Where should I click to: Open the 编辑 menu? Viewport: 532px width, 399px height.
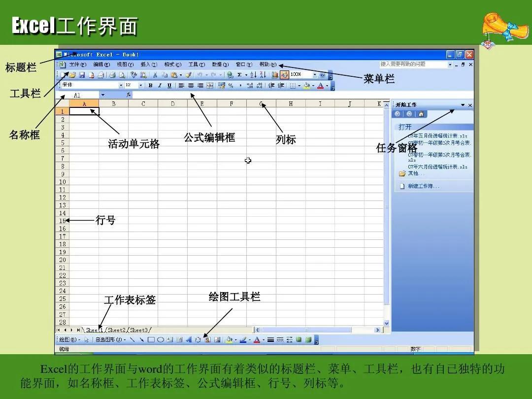click(x=101, y=65)
